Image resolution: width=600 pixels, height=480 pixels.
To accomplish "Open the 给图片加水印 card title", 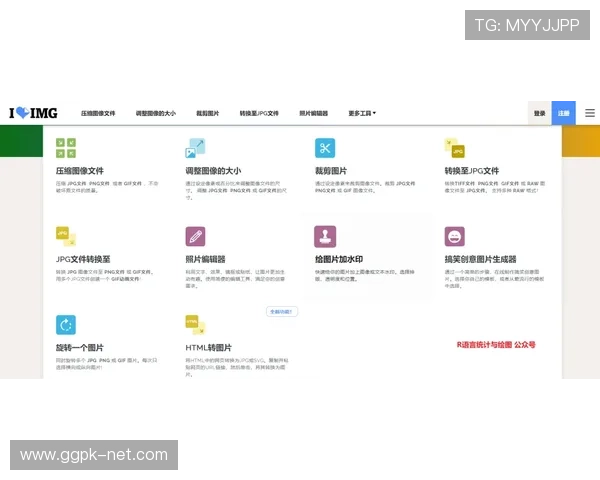I will coord(339,259).
